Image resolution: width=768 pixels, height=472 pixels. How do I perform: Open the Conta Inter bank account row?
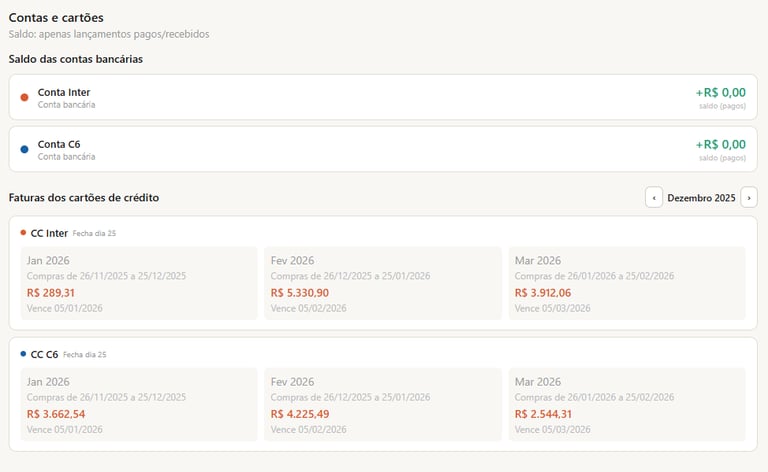click(x=383, y=97)
